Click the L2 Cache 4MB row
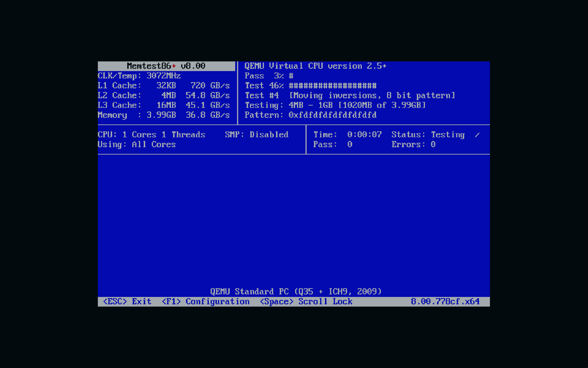588x368 pixels. click(164, 95)
